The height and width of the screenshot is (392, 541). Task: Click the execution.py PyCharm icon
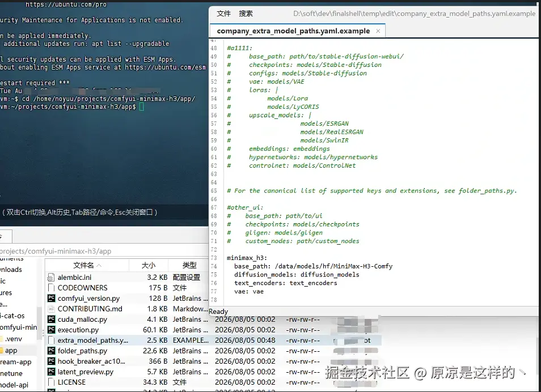(51, 330)
